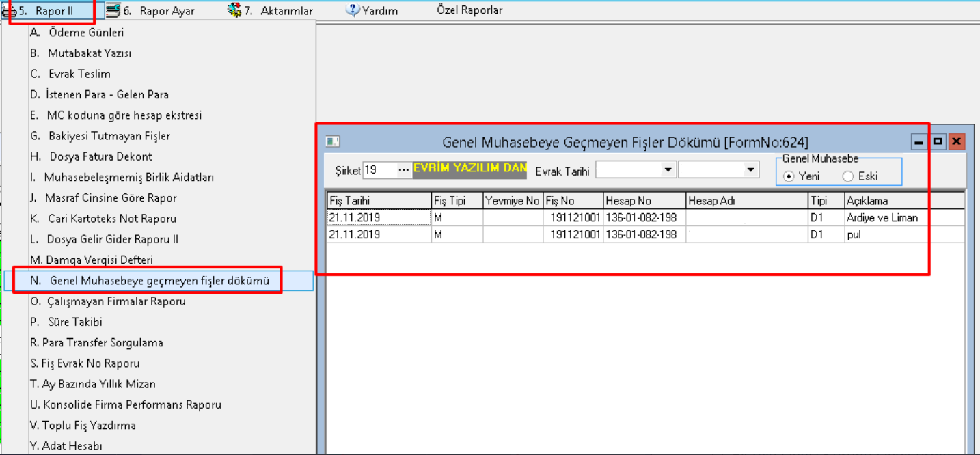Viewport: 980px width, 455px height.
Task: Click the Aktarımlar transfer icon
Action: tap(234, 10)
